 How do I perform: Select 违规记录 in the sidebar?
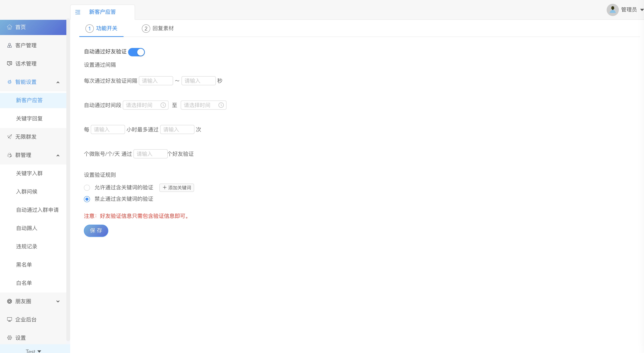coord(33,246)
